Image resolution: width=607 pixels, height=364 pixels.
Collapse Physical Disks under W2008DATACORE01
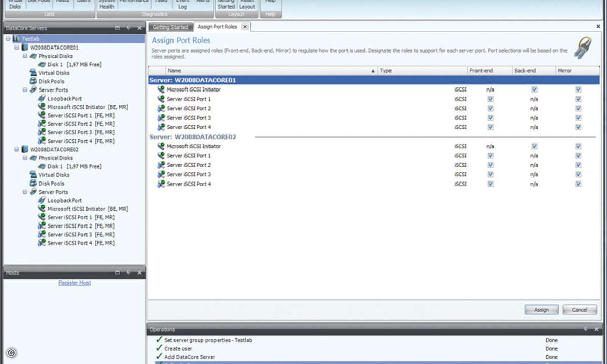tap(26, 56)
